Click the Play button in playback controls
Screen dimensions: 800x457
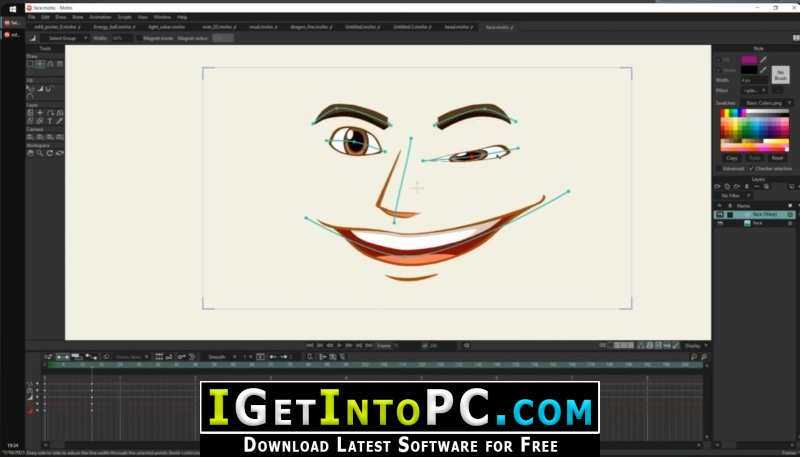[340, 345]
